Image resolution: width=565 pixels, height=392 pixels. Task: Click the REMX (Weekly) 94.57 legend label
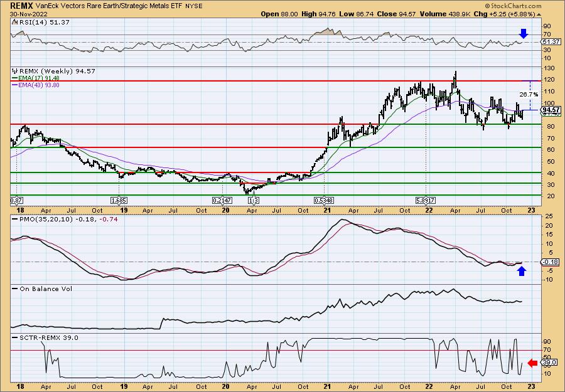(x=57, y=71)
